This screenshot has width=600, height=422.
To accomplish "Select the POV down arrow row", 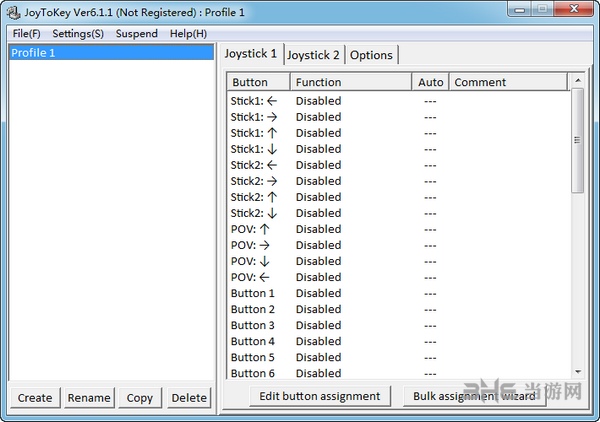I will coord(398,261).
